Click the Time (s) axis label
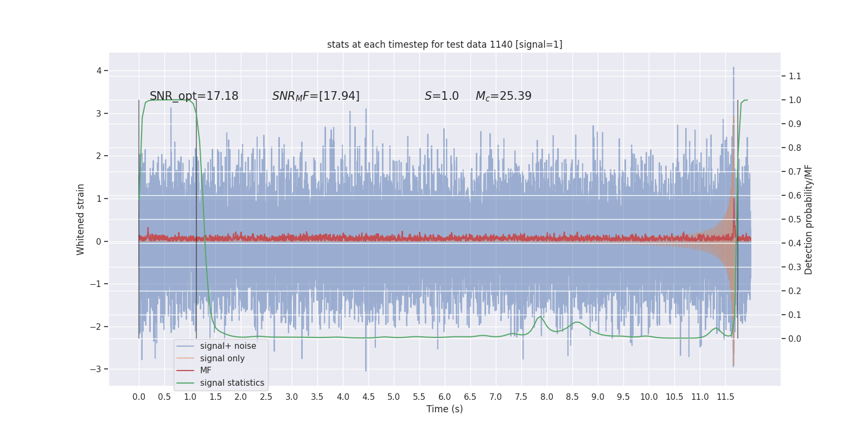The image size is (868, 434). (x=444, y=409)
